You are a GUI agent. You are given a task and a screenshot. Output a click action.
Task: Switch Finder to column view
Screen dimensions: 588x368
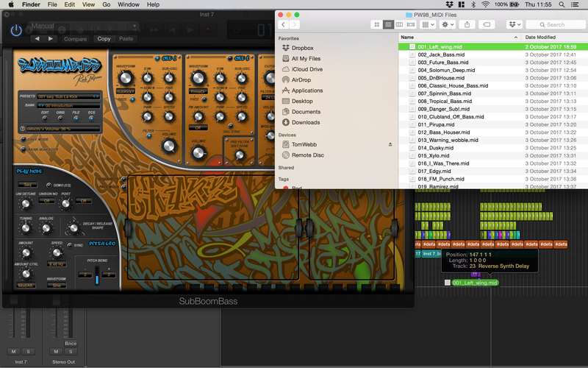click(x=399, y=24)
